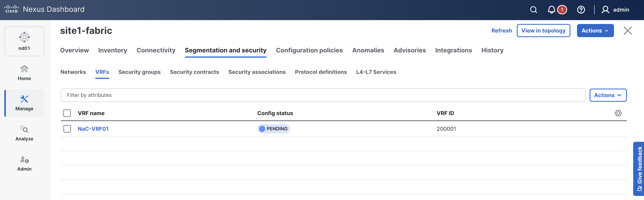Click the Refresh link

pyautogui.click(x=501, y=30)
